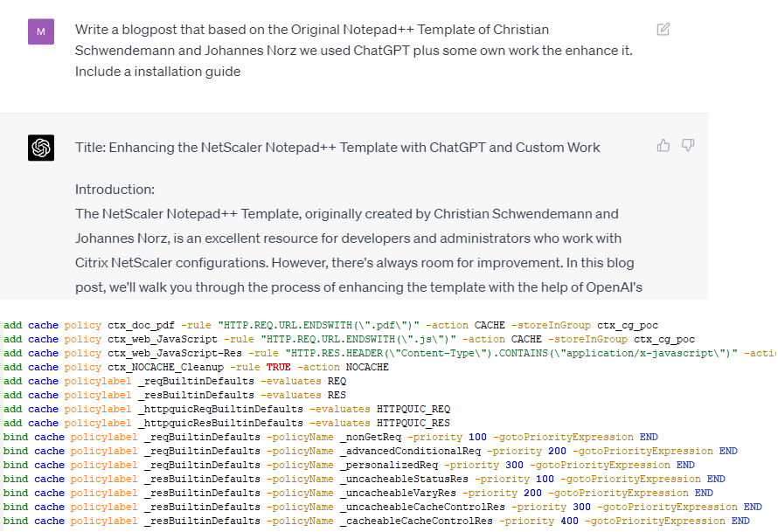Select the HTTPQUIC_RES evaluates value
778x532 pixels.
(x=414, y=423)
